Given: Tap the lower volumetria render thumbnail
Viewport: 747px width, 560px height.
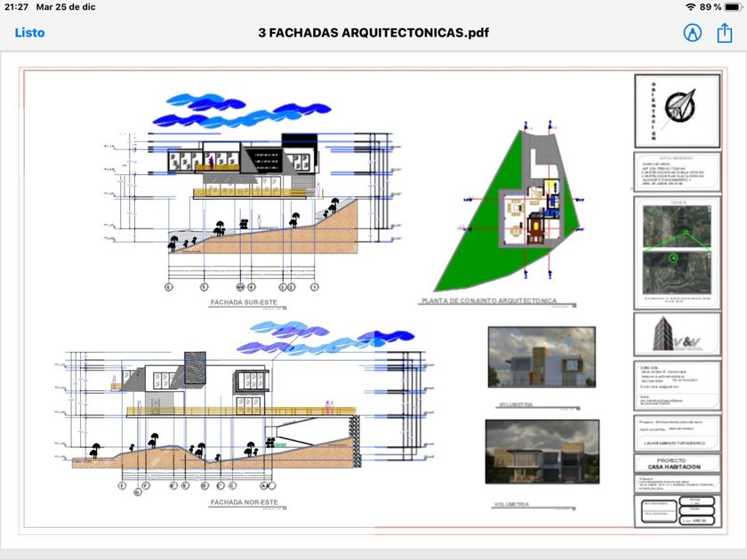Looking at the screenshot, I should point(542,452).
